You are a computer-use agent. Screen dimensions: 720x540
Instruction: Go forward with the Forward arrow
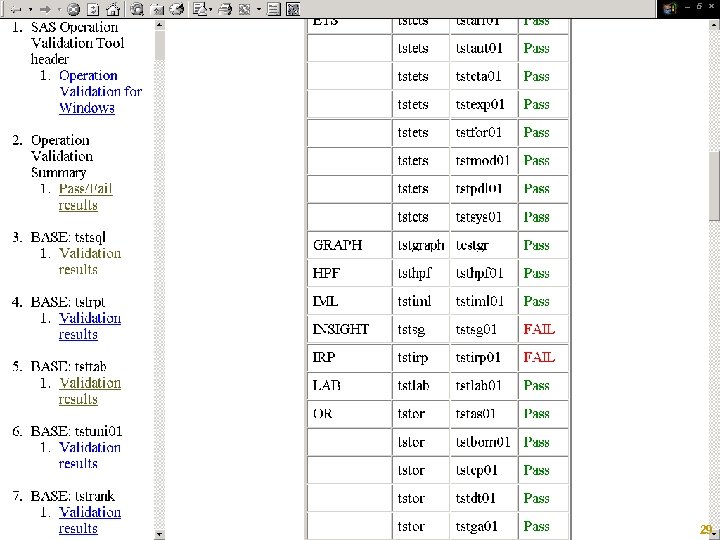coord(45,9)
